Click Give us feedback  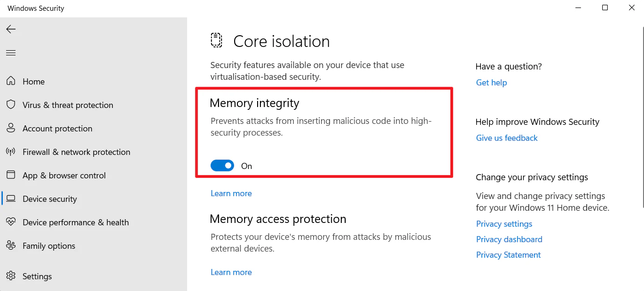[x=507, y=138]
